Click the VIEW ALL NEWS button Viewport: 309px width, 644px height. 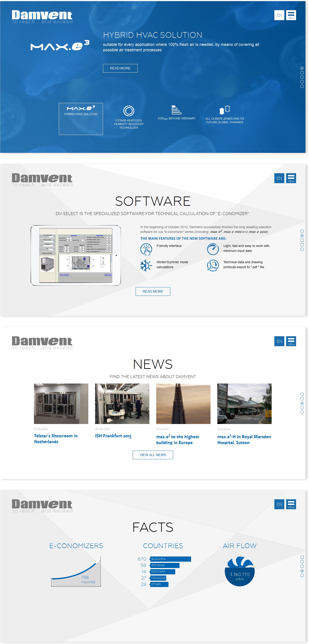[153, 455]
